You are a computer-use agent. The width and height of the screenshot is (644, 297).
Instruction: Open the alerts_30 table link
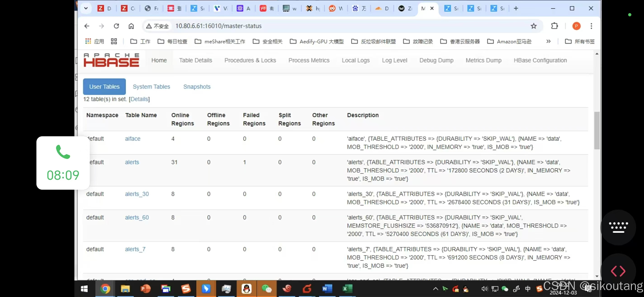137,194
